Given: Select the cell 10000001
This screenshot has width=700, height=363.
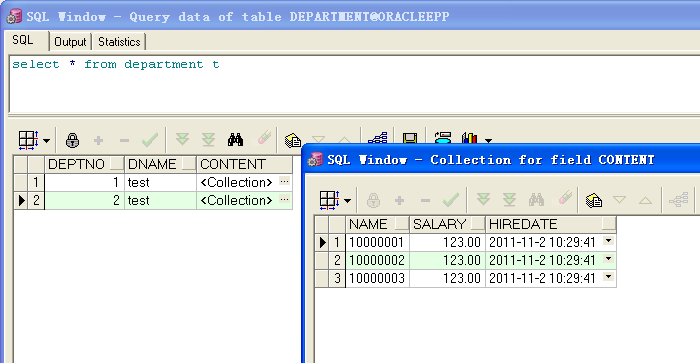Looking at the screenshot, I should point(377,242).
